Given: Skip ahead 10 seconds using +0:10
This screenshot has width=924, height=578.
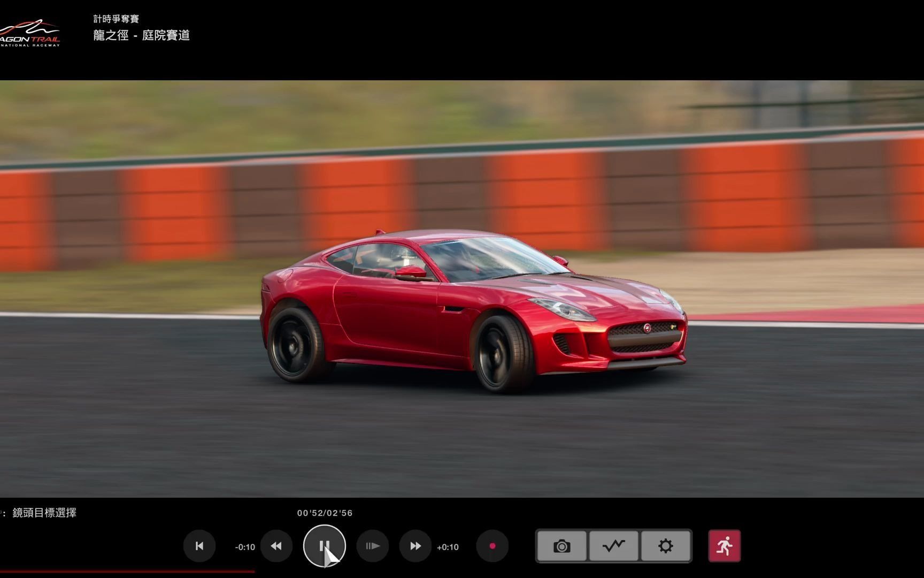Looking at the screenshot, I should pyautogui.click(x=448, y=547).
